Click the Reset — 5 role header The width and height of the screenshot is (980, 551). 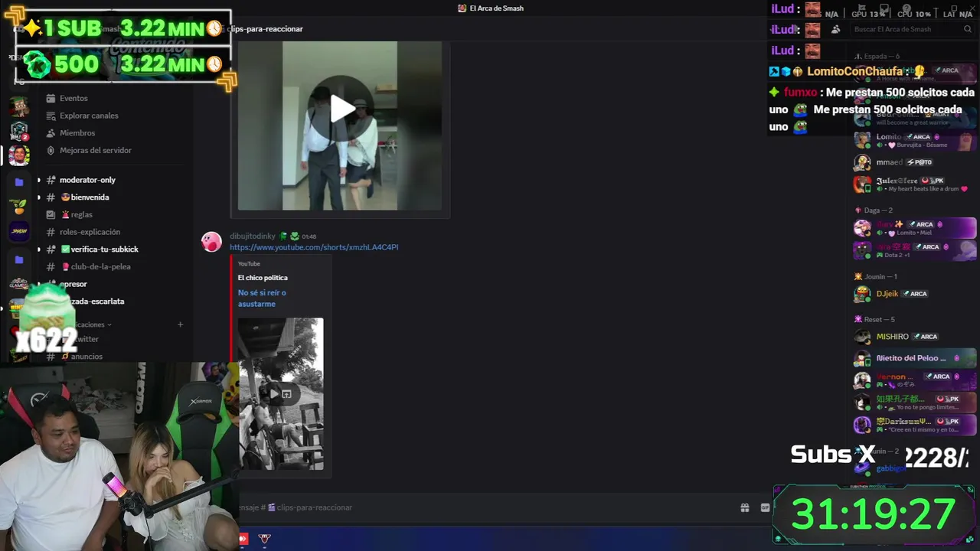pos(874,319)
